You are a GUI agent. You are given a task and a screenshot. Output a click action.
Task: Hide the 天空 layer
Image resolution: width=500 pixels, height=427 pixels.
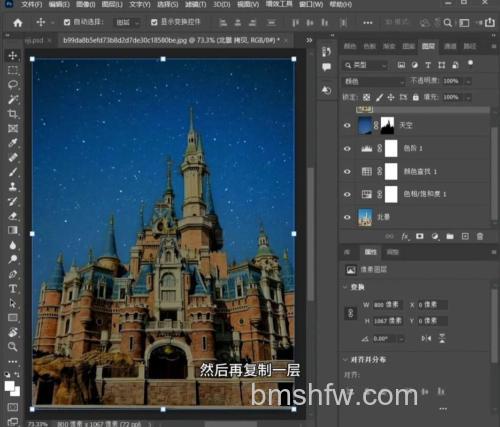point(347,125)
